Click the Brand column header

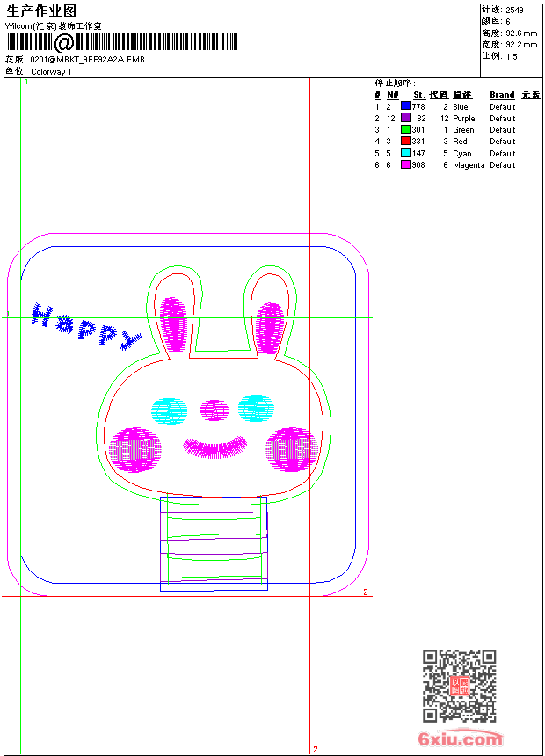point(502,95)
